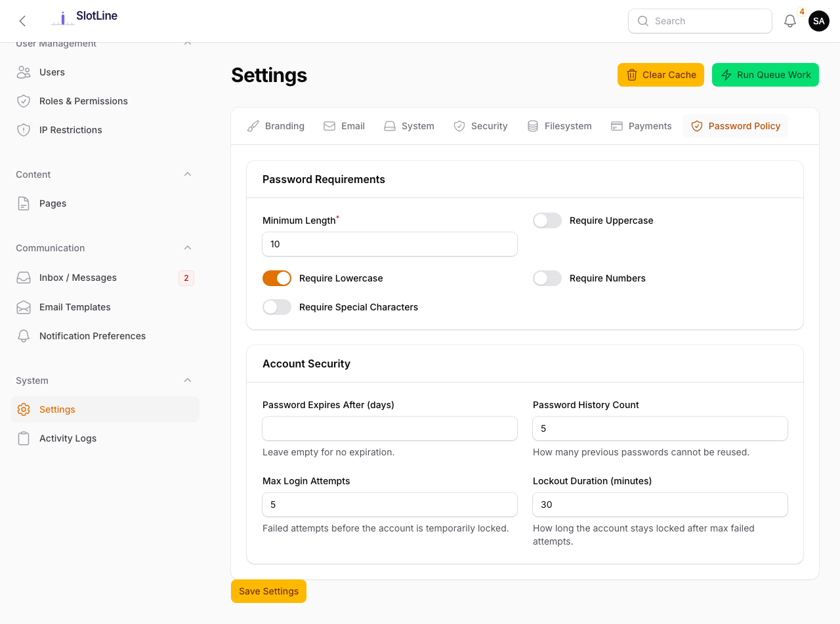Go to the Filesystem tab

click(x=559, y=126)
